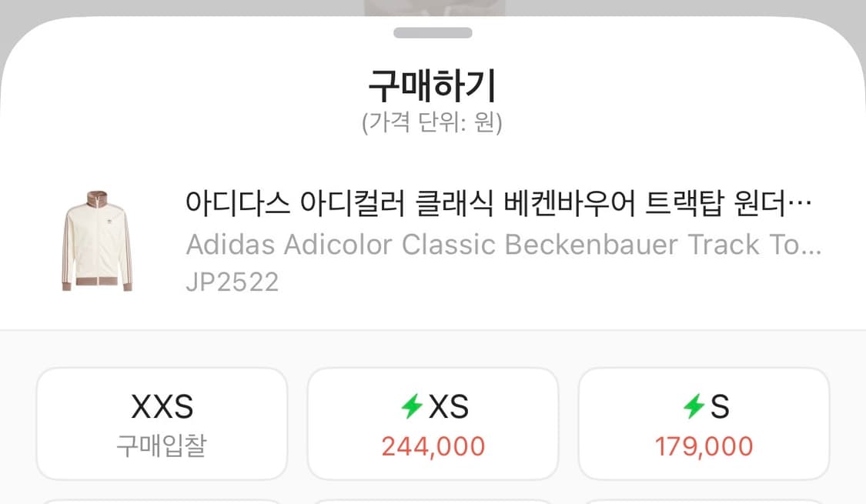Tap the style code JP2522

233,282
